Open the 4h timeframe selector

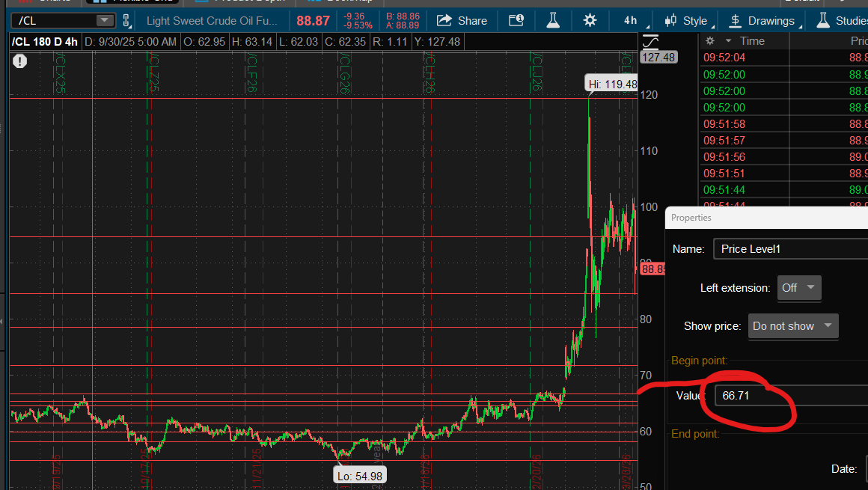pyautogui.click(x=631, y=20)
